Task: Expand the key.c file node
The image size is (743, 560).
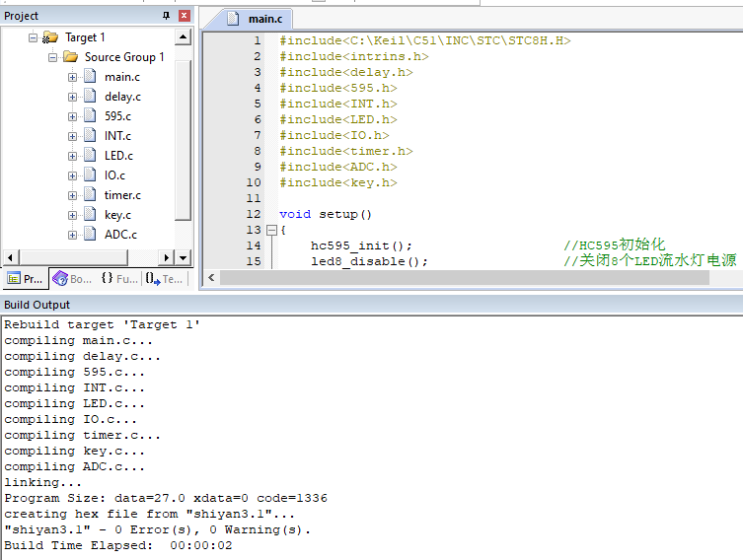Action: [x=72, y=215]
